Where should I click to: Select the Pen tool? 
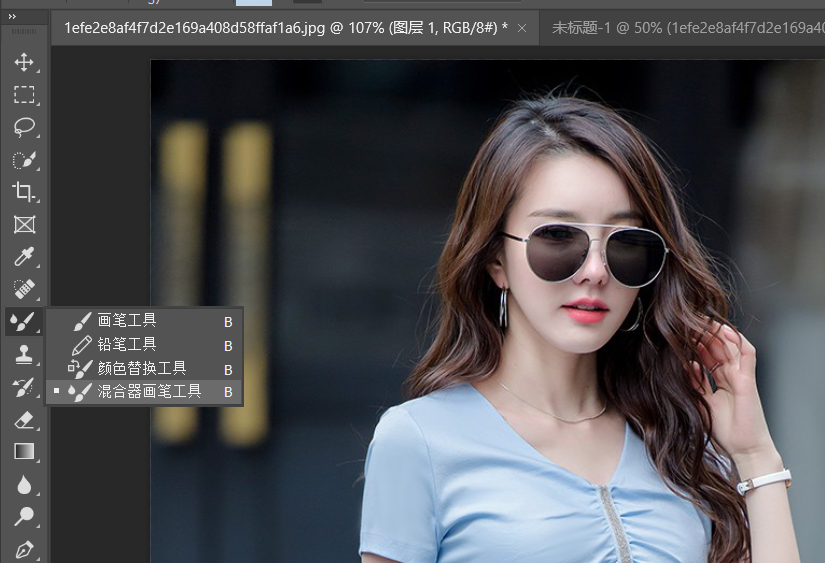click(x=24, y=549)
